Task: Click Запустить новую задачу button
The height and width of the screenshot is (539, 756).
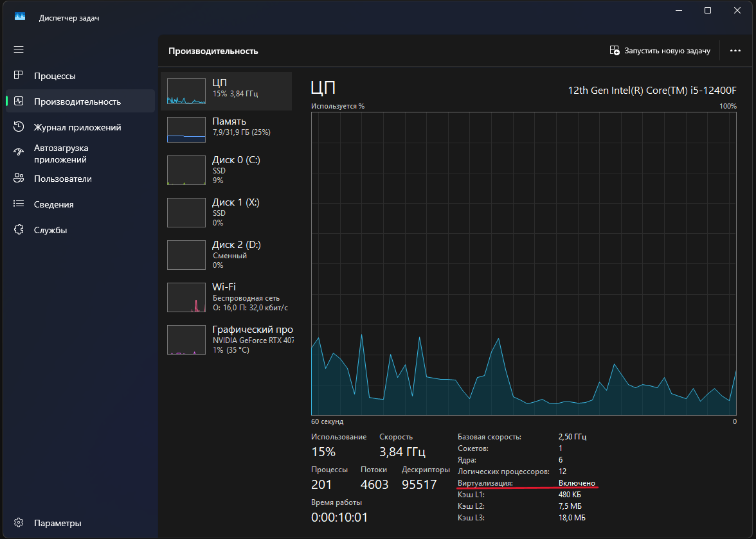Action: (660, 51)
